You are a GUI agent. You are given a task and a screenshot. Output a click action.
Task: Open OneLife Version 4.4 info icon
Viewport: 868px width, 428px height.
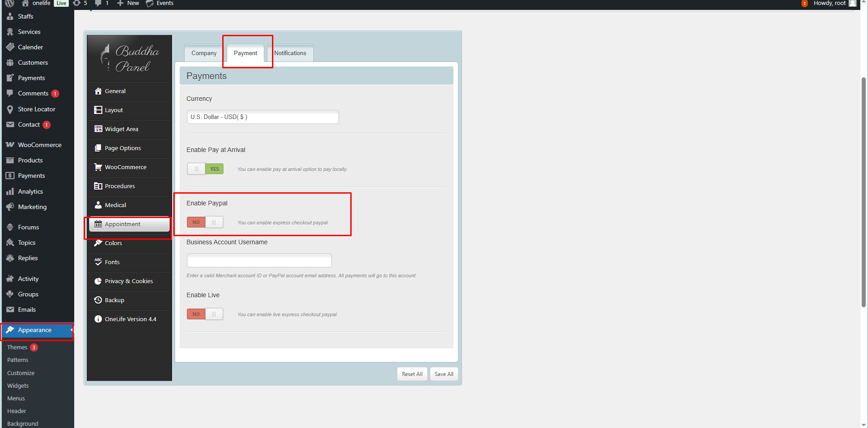pyautogui.click(x=98, y=319)
